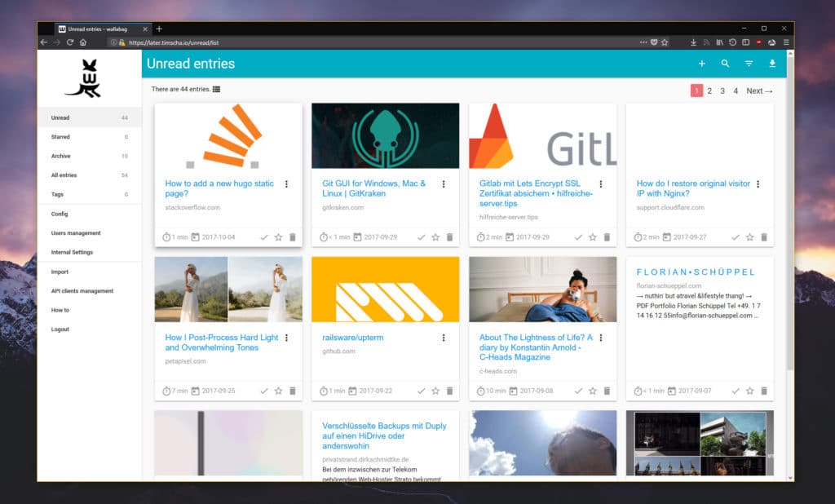Open options menu for GitKraken card
835x504 pixels.
pyautogui.click(x=444, y=183)
